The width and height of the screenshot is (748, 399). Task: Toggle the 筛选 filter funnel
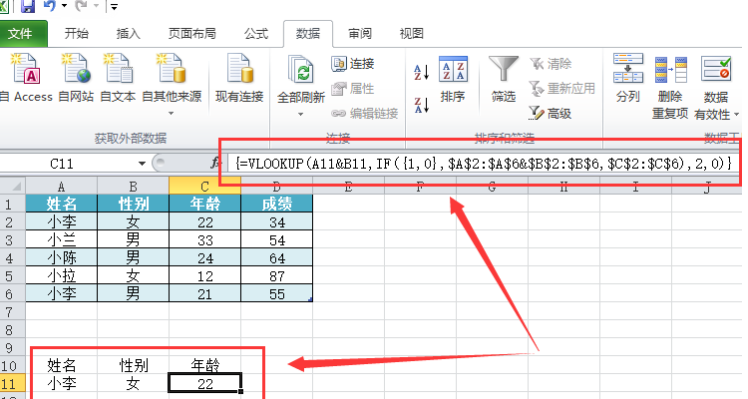[x=503, y=79]
